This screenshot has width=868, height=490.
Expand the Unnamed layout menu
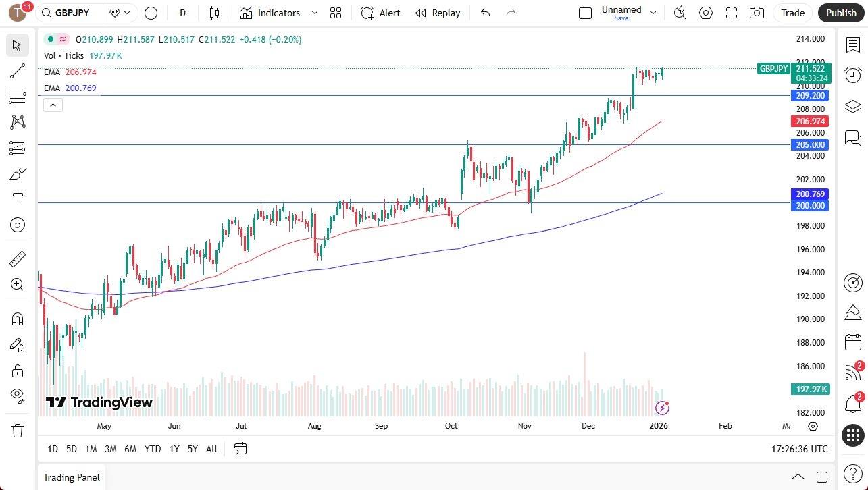coord(653,12)
